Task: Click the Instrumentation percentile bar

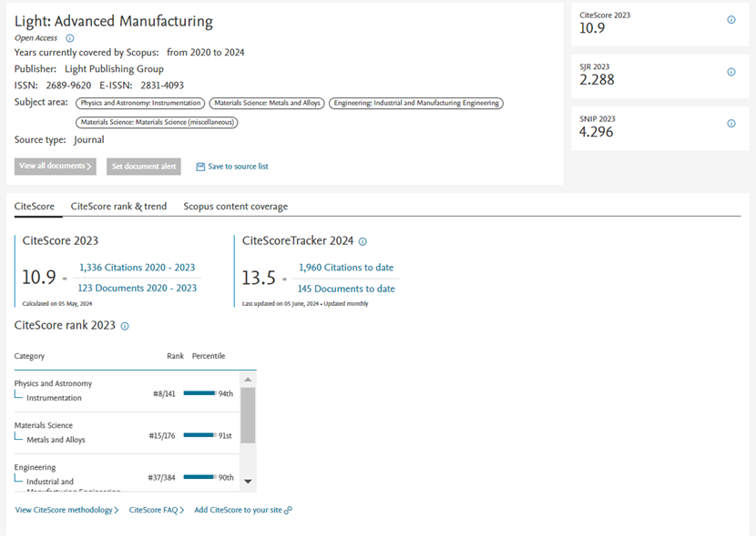Action: point(199,393)
